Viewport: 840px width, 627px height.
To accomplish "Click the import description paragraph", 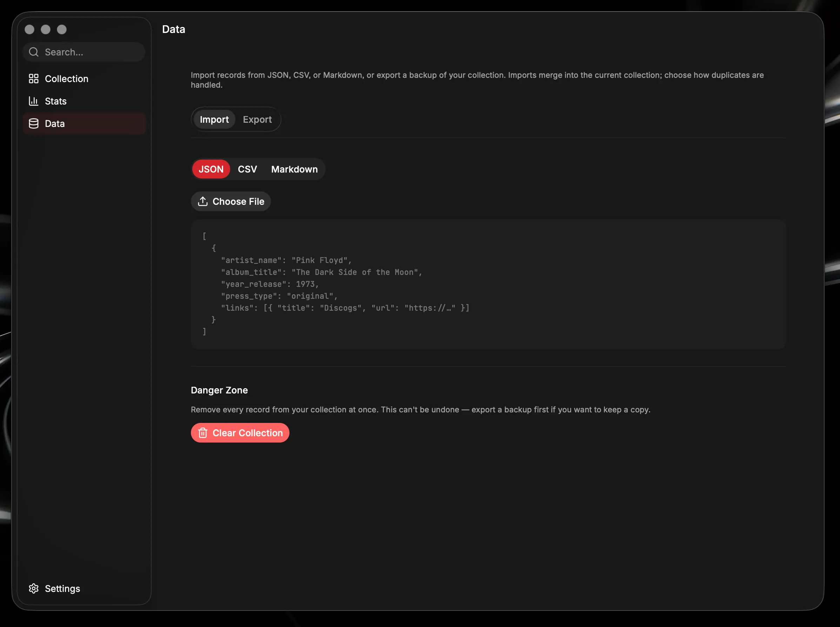I will (477, 80).
